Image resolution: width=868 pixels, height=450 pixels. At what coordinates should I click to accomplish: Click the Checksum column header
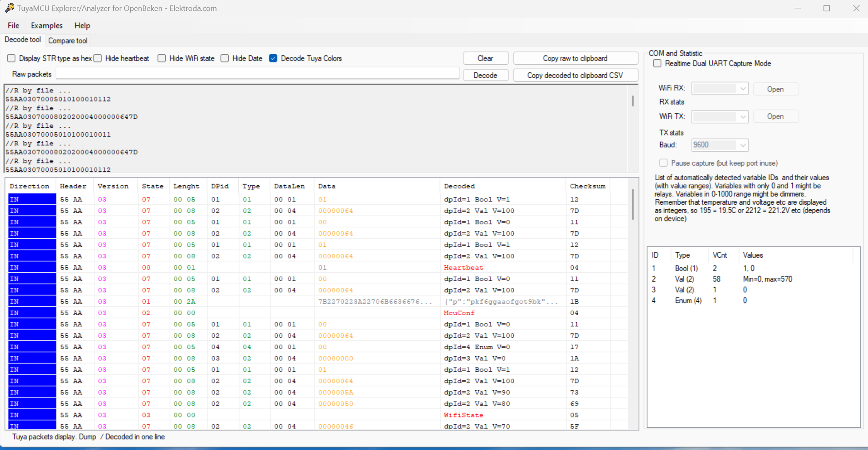[588, 186]
